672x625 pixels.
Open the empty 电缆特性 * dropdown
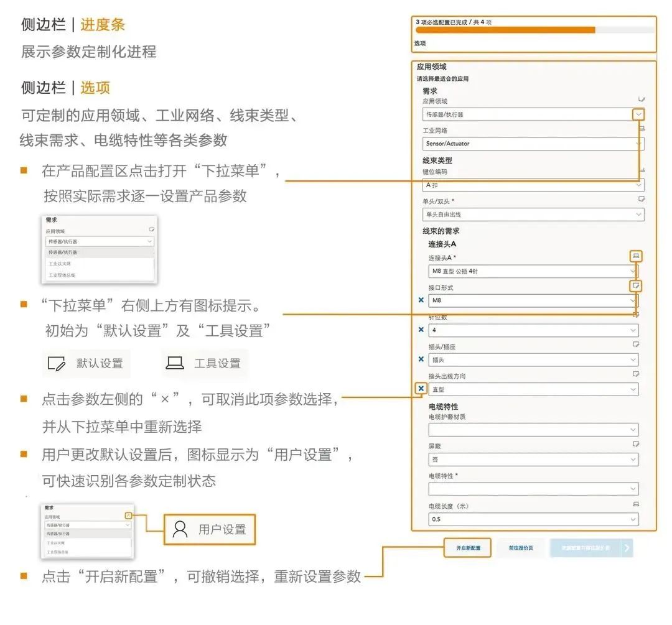pyautogui.click(x=533, y=489)
